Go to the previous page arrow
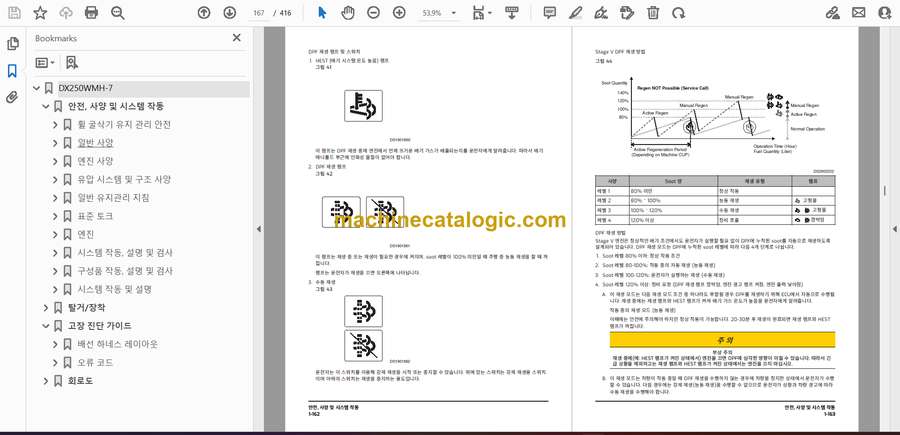The image size is (900, 435). click(x=204, y=13)
